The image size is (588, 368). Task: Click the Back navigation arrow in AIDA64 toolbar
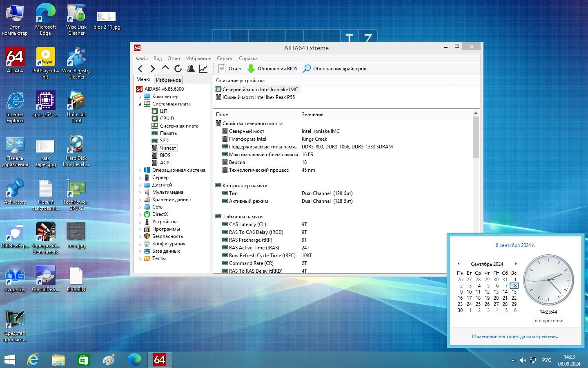pyautogui.click(x=140, y=69)
